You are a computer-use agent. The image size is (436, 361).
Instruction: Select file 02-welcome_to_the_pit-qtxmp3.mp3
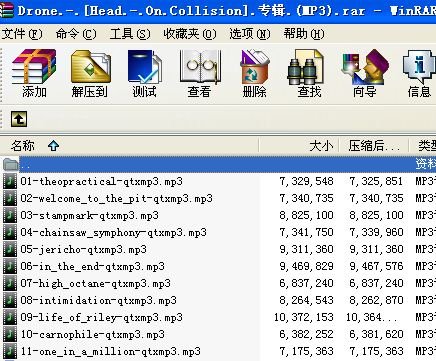click(x=117, y=198)
